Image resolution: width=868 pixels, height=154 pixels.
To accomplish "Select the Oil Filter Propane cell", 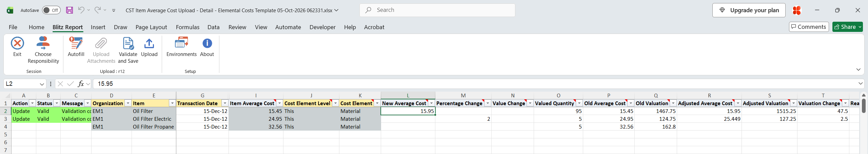I will pyautogui.click(x=154, y=127).
